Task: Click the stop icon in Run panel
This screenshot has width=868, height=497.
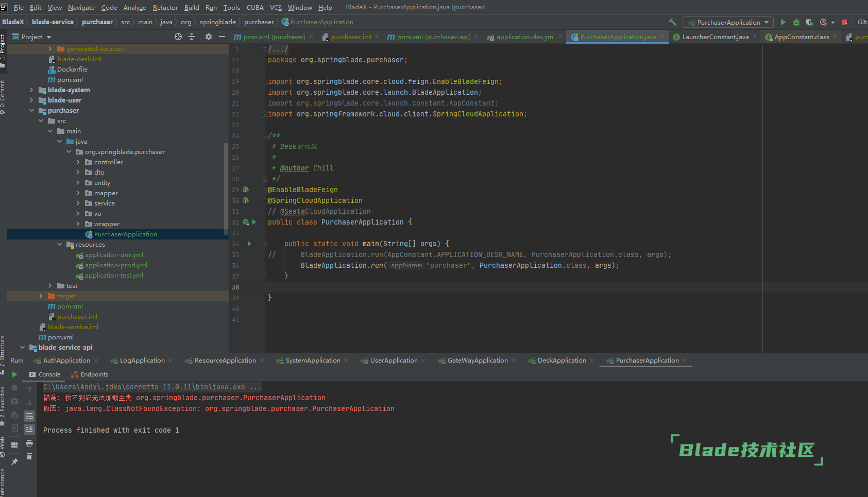Action: point(14,388)
